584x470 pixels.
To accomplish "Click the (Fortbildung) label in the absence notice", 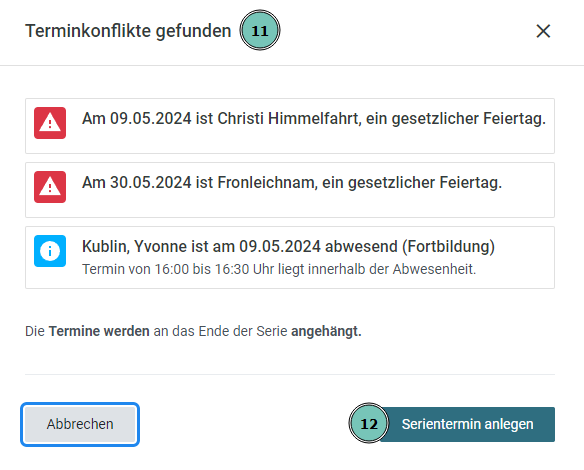I will tap(448, 247).
